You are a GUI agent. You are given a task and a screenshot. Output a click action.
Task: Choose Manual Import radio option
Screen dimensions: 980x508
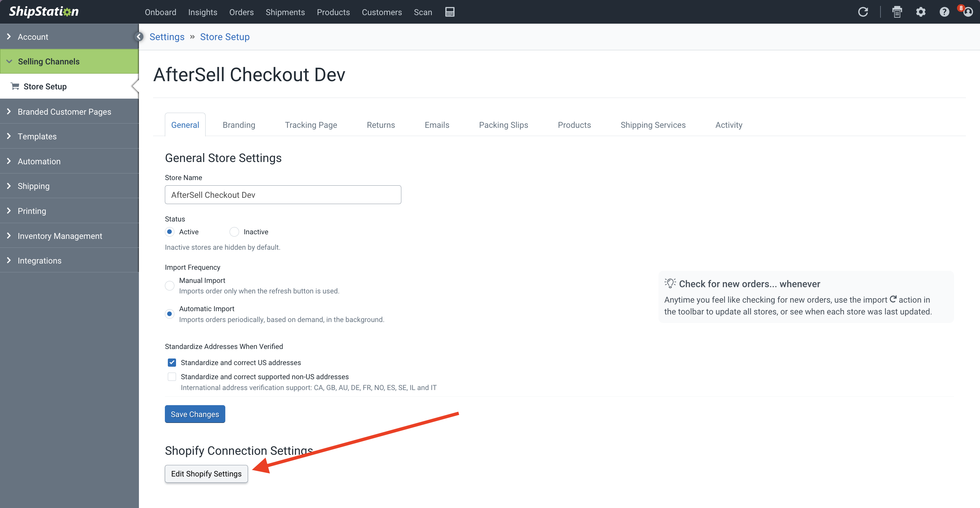point(170,286)
